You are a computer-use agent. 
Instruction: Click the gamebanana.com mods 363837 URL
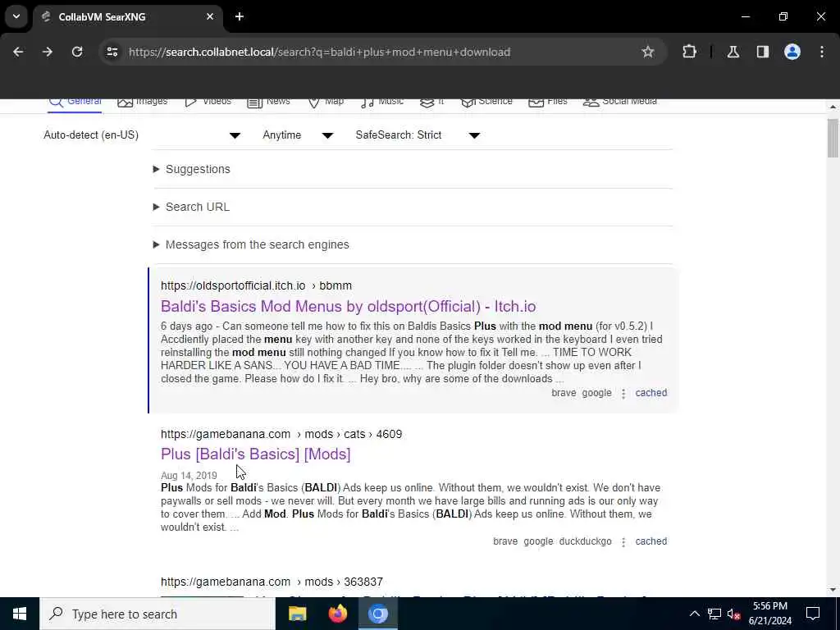tap(272, 582)
